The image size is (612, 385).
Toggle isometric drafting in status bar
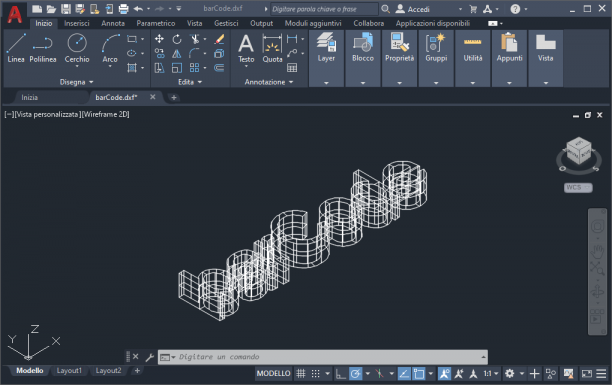click(x=379, y=374)
